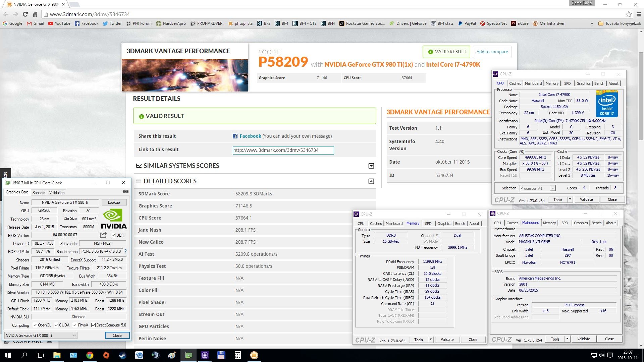This screenshot has height=362, width=644.
Task: Click the Lookup button in GPU-Z
Action: (x=114, y=202)
